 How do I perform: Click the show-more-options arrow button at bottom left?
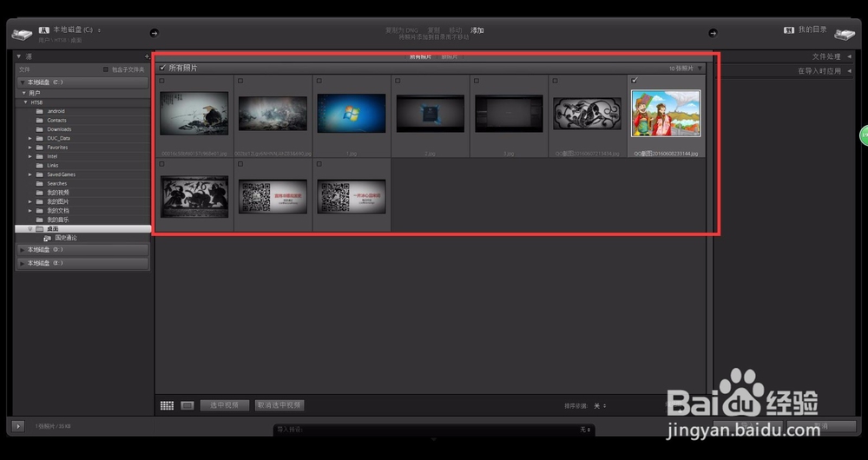[17, 426]
